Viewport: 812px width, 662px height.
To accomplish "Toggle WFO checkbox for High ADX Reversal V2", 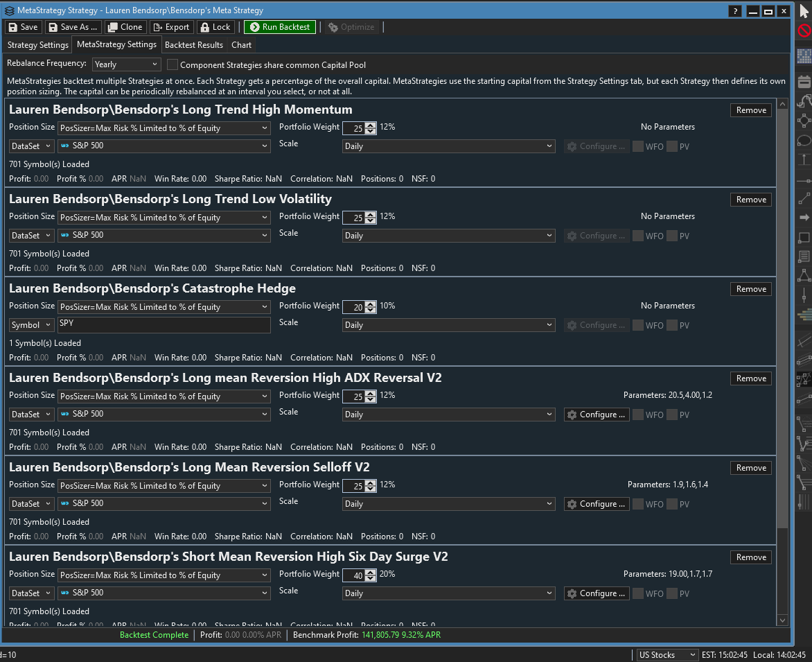I will pos(638,415).
